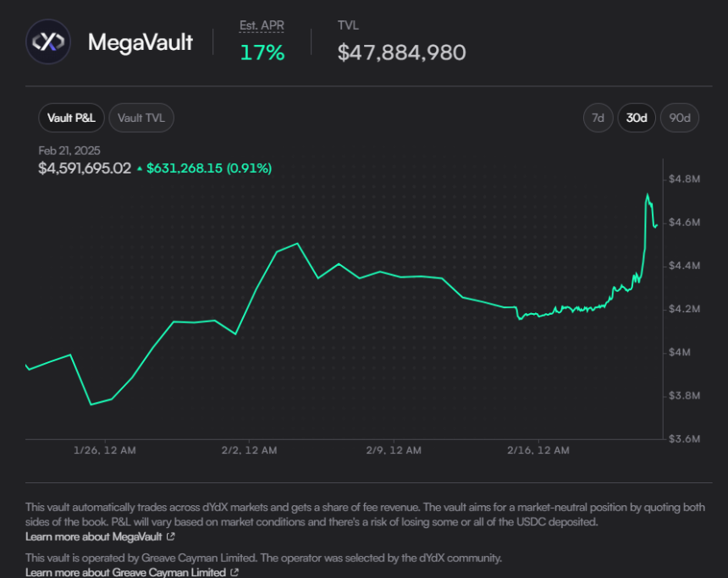Open external link icon beside Learn more about MegaVault
728x578 pixels.
170,537
